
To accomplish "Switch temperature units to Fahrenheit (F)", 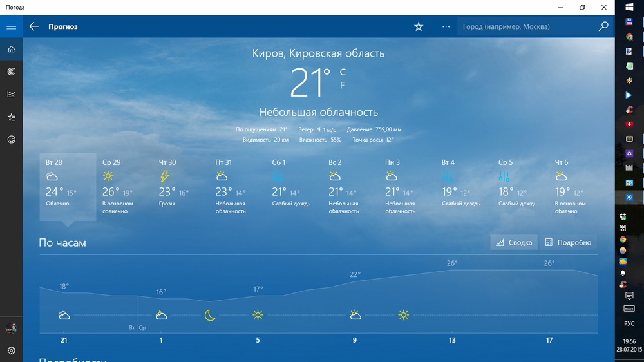I will tap(342, 85).
